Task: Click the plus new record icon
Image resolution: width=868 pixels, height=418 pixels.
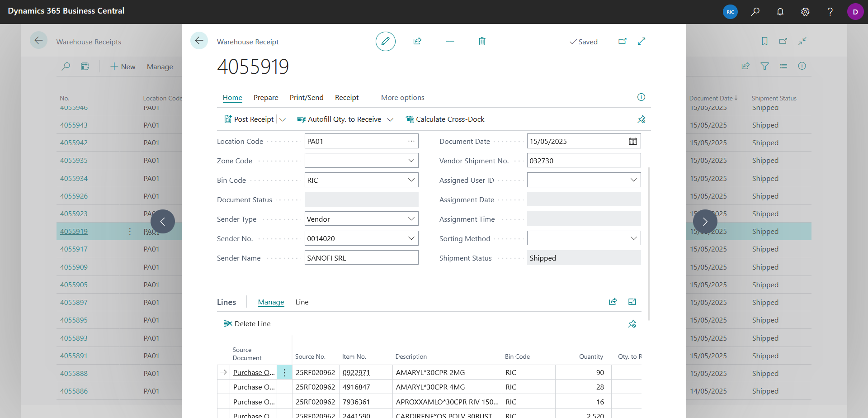Action: (450, 41)
